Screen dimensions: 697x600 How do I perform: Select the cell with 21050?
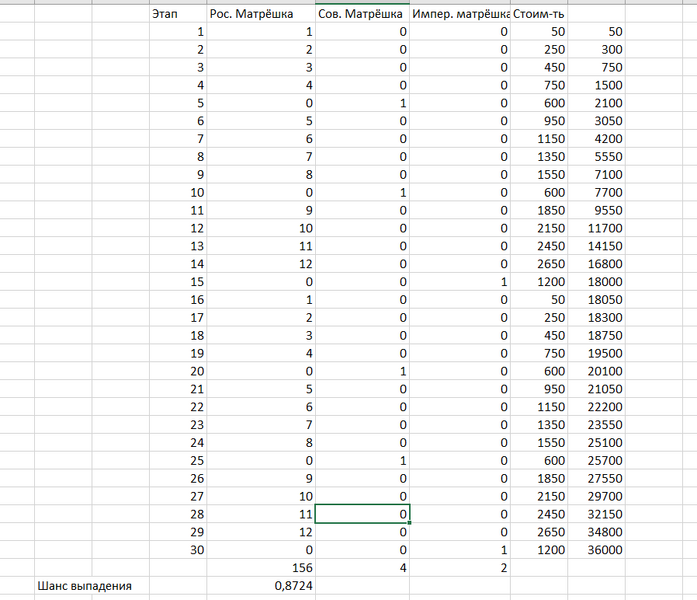(596, 389)
